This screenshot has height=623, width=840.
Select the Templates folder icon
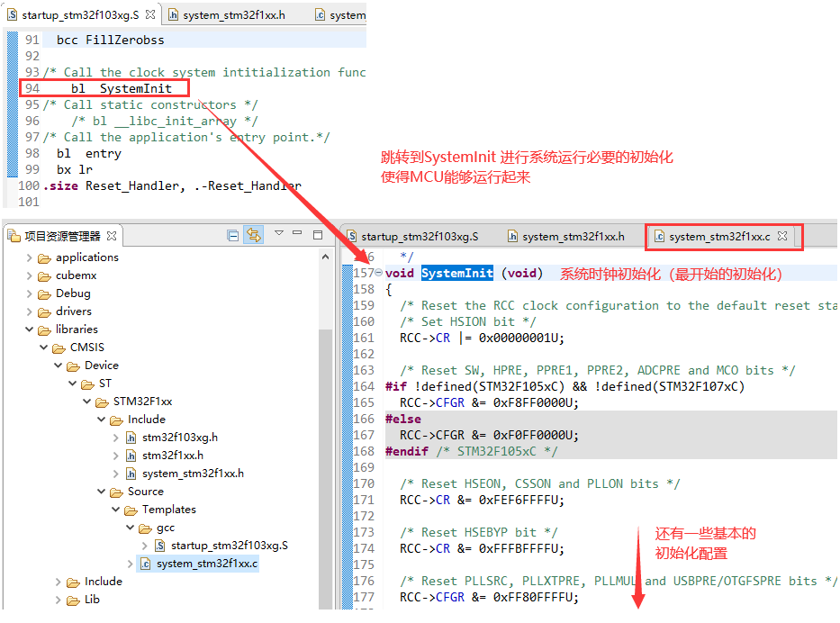pos(131,510)
